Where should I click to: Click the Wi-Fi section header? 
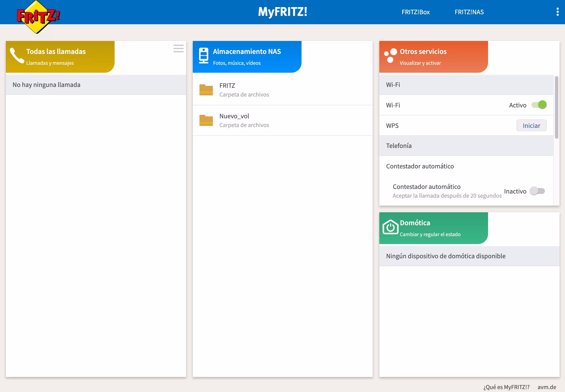pos(466,85)
